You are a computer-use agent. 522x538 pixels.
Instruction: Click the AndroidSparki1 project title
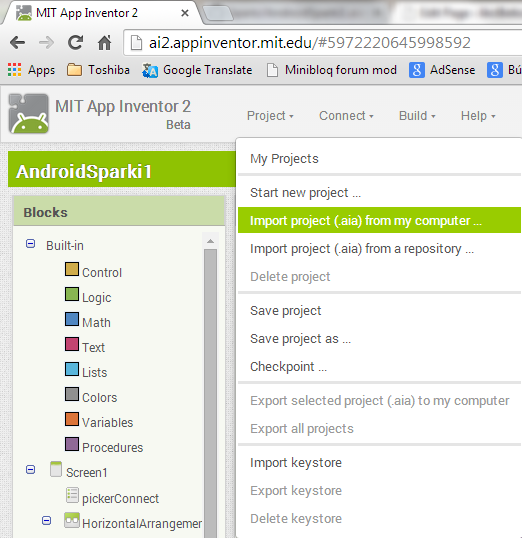coord(84,172)
